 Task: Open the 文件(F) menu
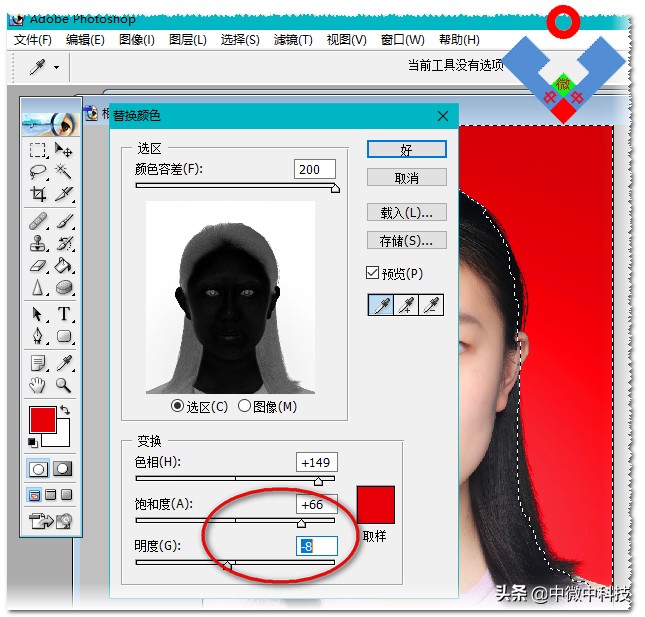(33, 40)
